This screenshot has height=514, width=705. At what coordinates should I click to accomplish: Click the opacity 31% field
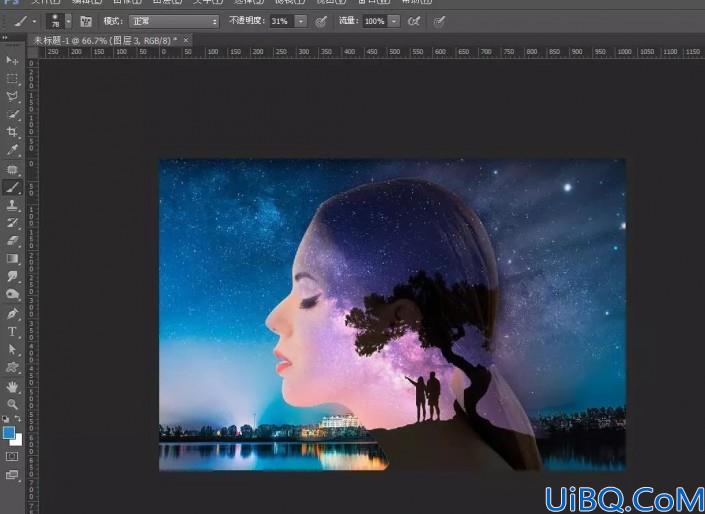pos(282,21)
